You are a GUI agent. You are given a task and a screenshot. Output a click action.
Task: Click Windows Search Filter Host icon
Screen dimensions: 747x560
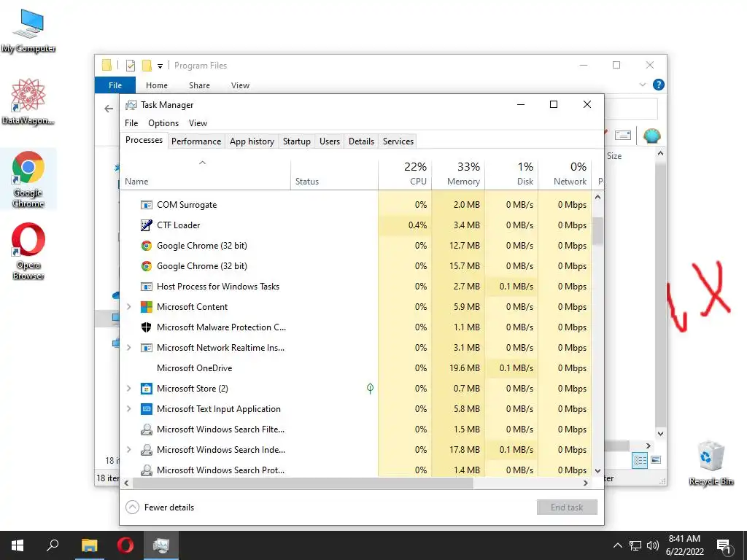[146, 429]
